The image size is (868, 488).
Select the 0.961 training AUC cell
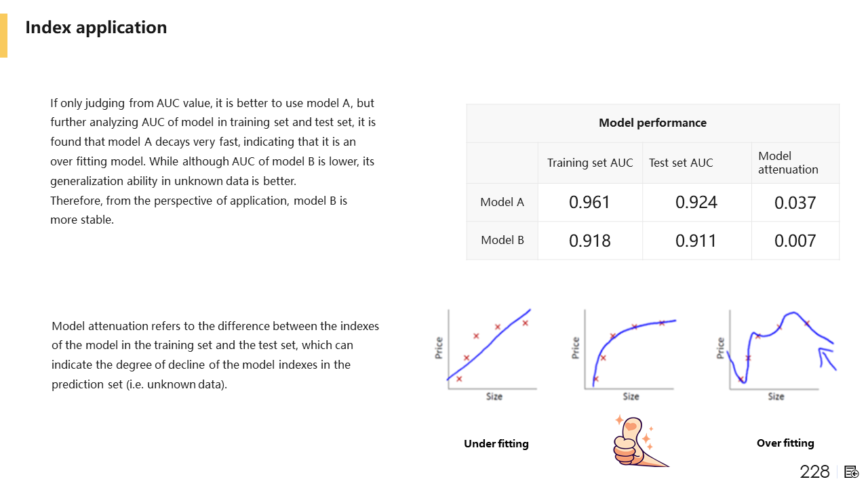coord(589,202)
